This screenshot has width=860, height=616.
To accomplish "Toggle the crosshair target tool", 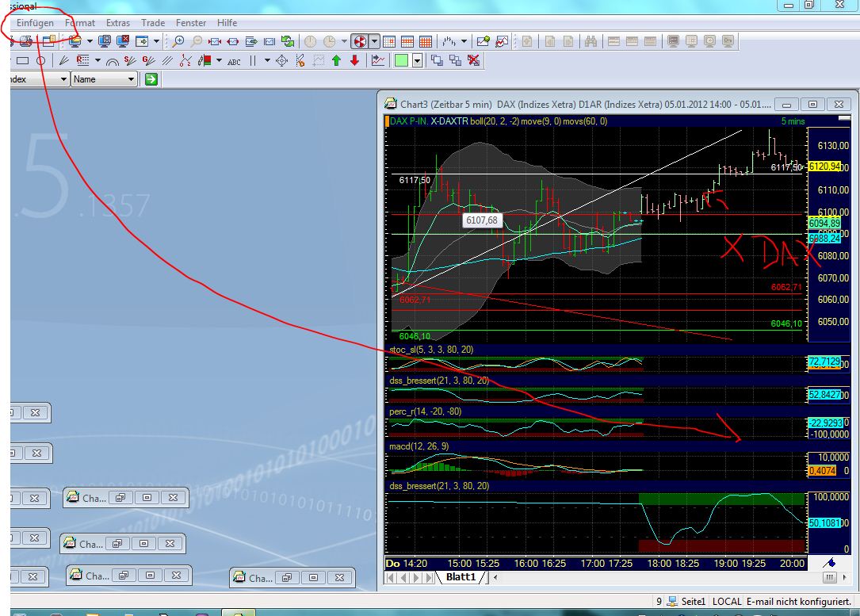I will [x=281, y=60].
